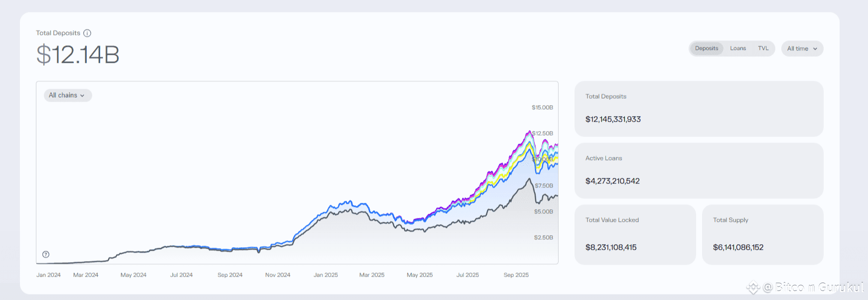Click the question mark help icon in chart
The image size is (868, 300).
(x=46, y=254)
